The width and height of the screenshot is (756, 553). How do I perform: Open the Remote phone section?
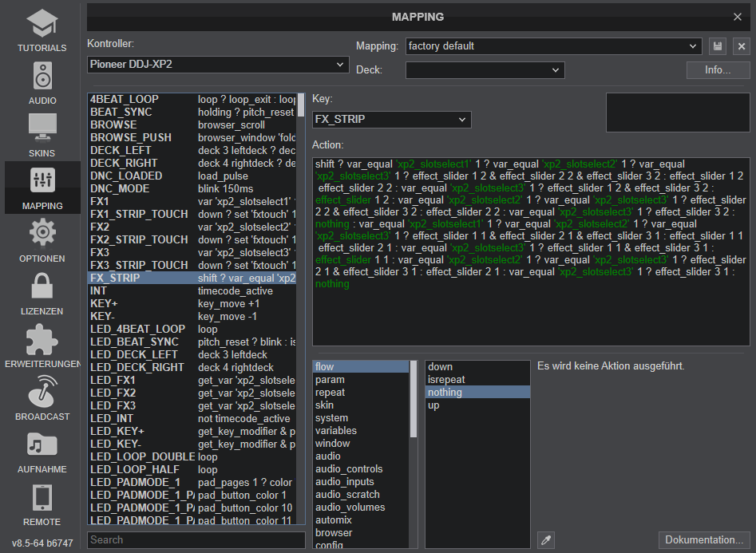tap(42, 503)
